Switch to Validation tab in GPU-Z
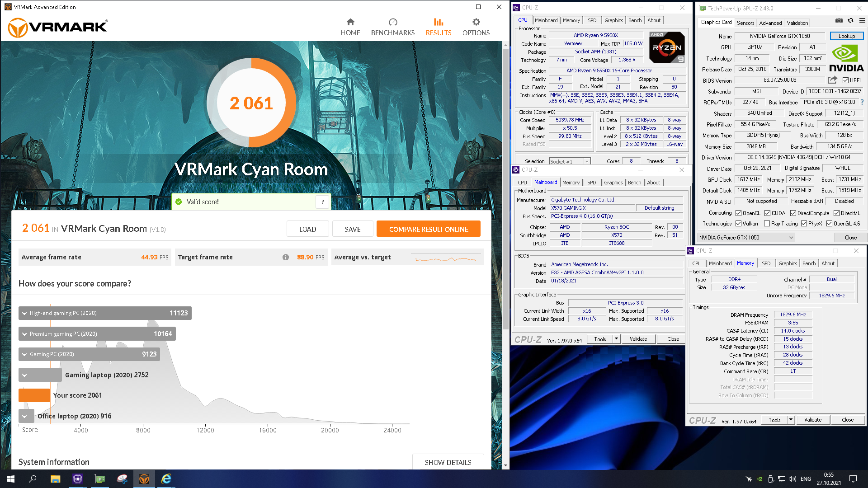Screen dimensions: 868x488 point(797,23)
